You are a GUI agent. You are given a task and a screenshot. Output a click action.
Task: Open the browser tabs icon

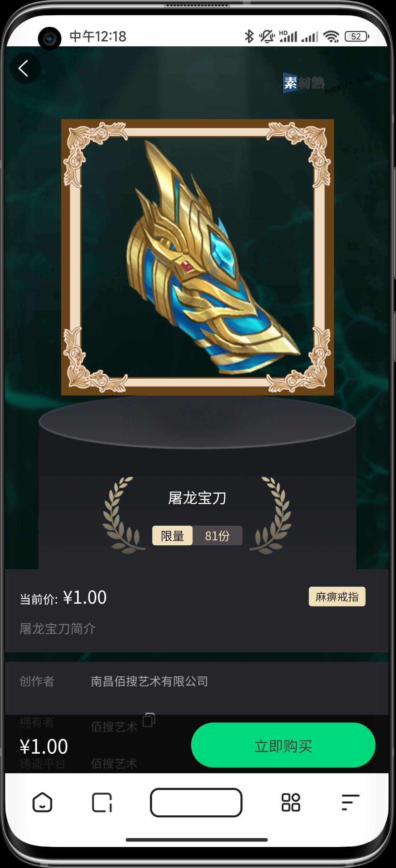point(102,802)
